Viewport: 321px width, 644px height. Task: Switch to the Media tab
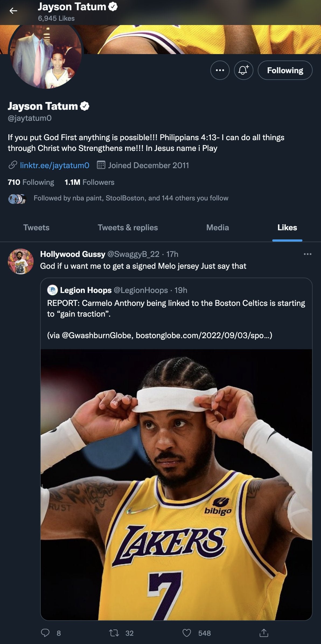click(x=218, y=228)
